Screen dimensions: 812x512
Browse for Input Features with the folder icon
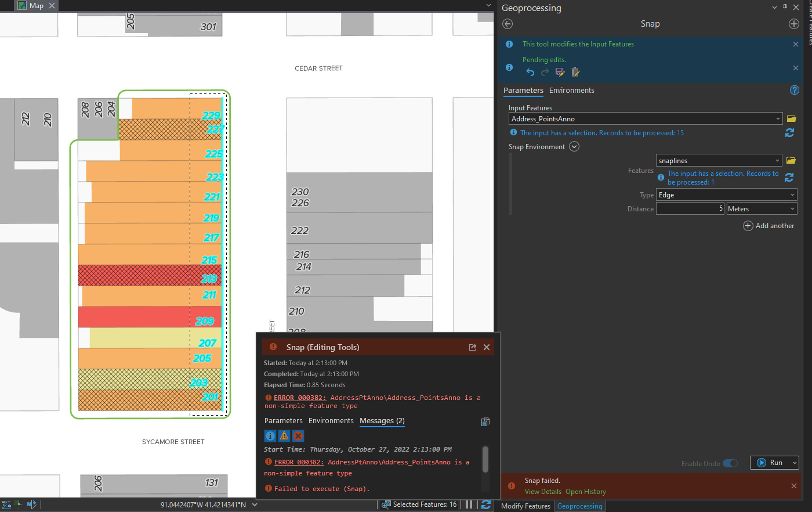[x=791, y=118]
